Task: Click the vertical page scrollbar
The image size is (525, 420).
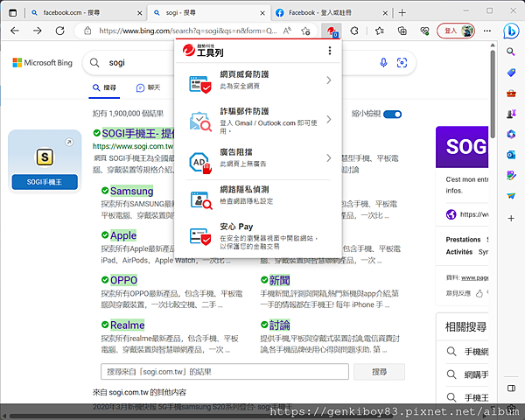Action: coord(493,94)
